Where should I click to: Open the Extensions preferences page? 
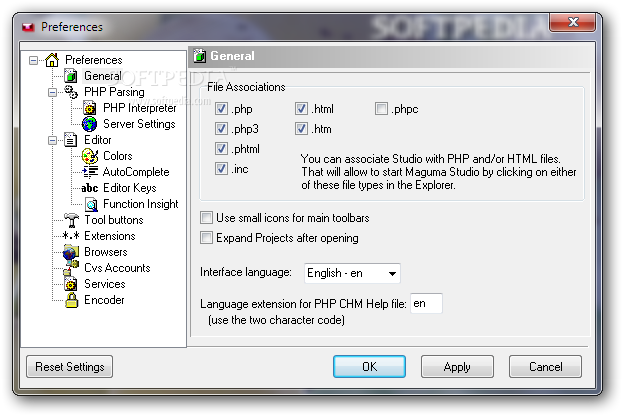click(x=110, y=236)
